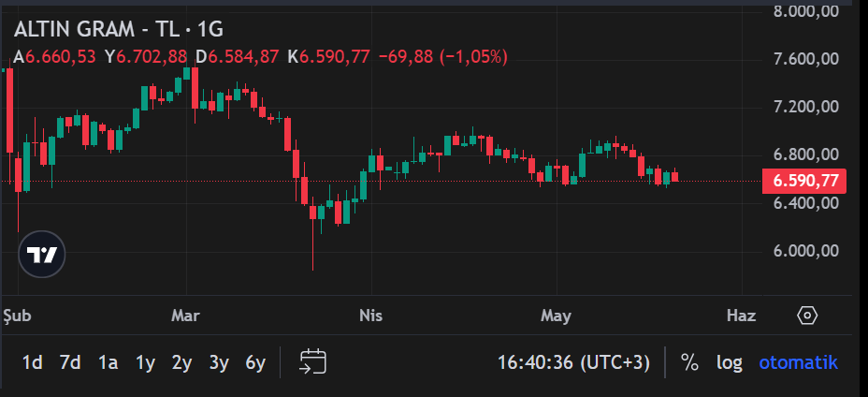Click the 7.600,00 price axis label

[805, 59]
